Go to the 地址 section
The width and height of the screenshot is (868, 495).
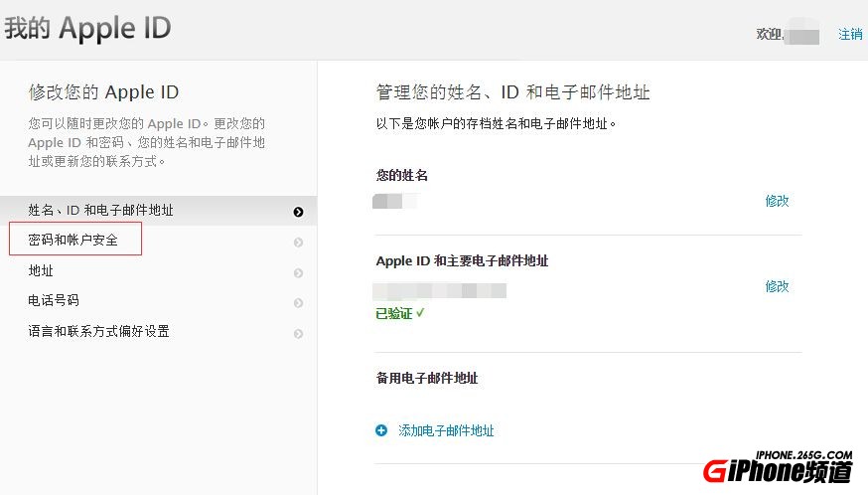point(41,271)
